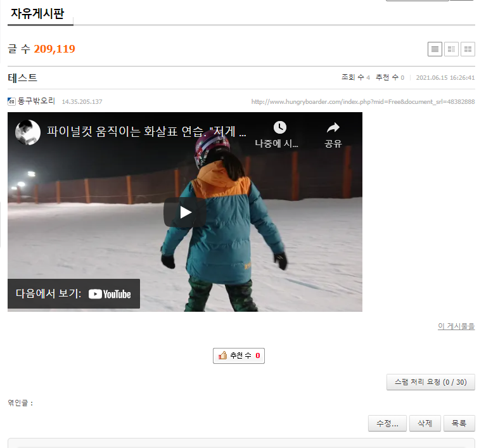This screenshot has width=479, height=448.
Task: Switch to gallery grid view icon
Action: click(468, 49)
